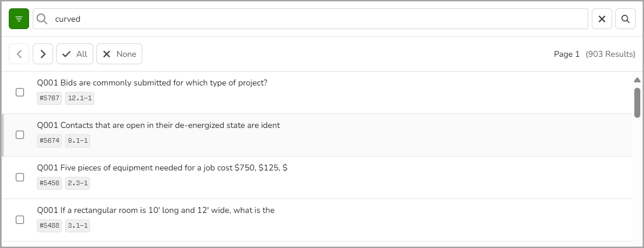Select All results button
Viewport: 644px width, 248px height.
coord(75,54)
